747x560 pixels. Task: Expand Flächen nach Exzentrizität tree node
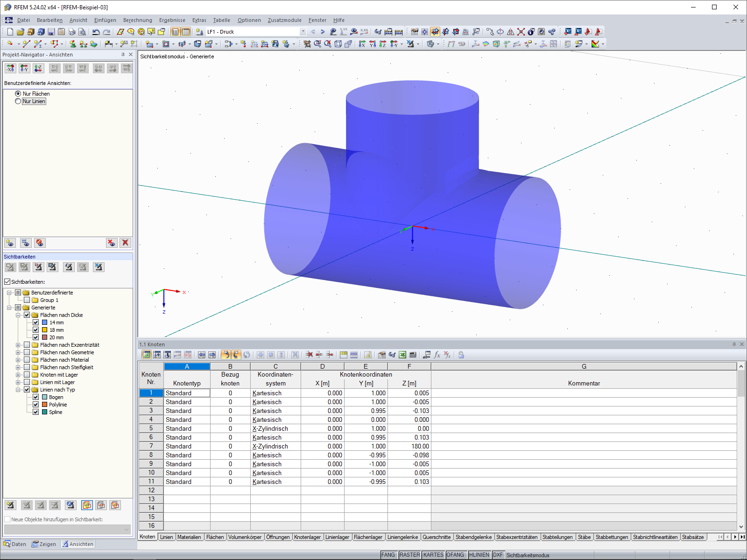coord(18,345)
